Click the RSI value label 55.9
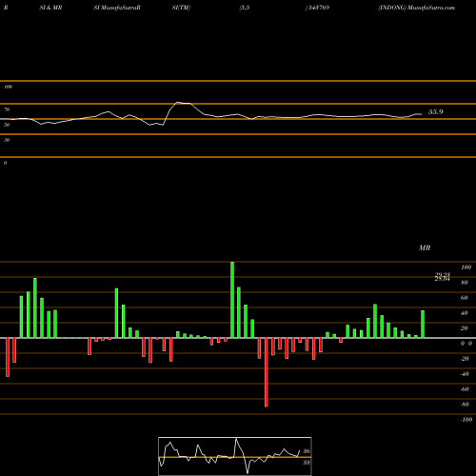Screen dimensions: 476x476 [435, 112]
